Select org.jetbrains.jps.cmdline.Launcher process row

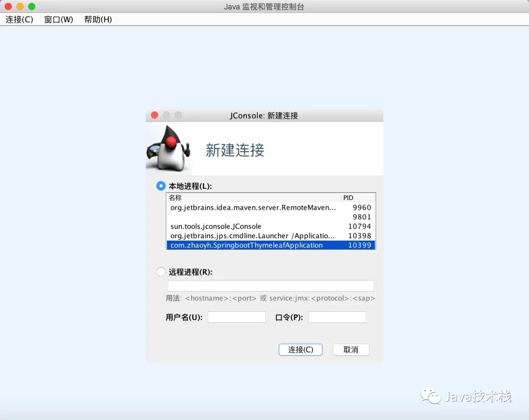click(x=271, y=236)
